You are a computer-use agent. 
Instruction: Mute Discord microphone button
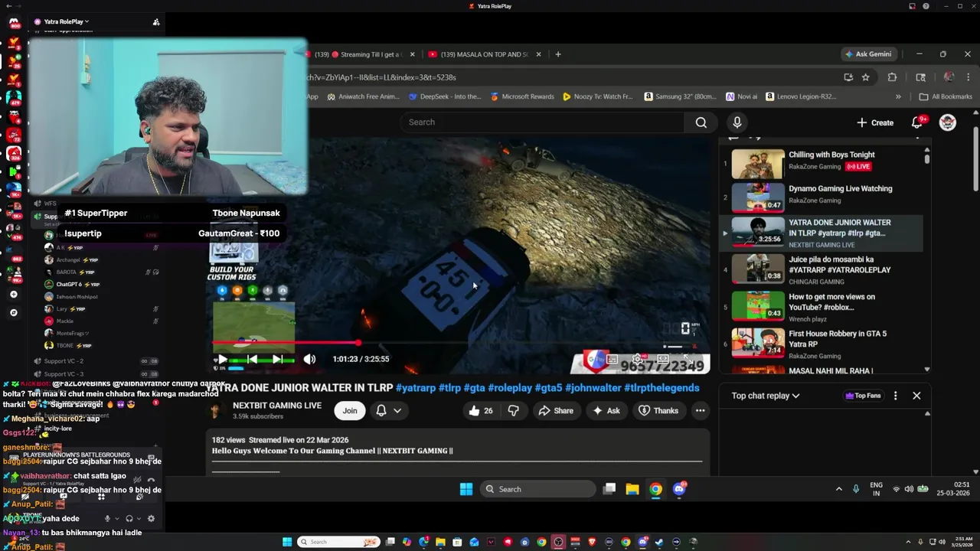(x=107, y=518)
